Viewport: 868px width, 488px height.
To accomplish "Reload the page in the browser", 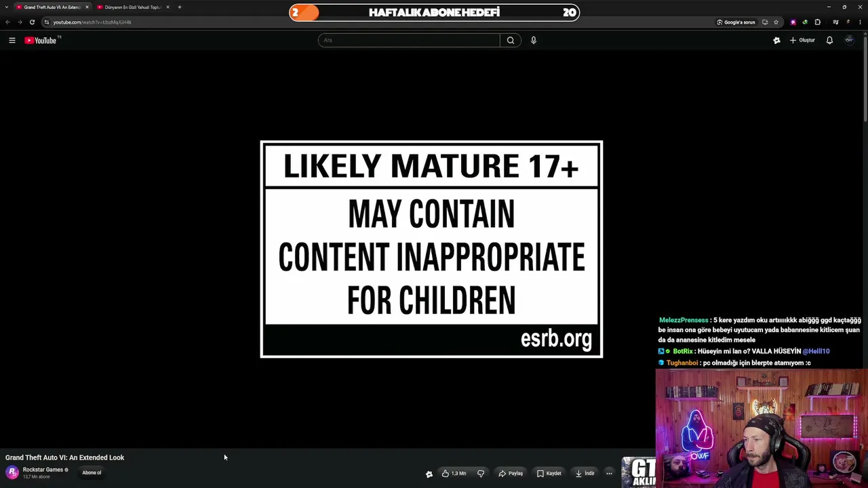I will click(x=32, y=22).
